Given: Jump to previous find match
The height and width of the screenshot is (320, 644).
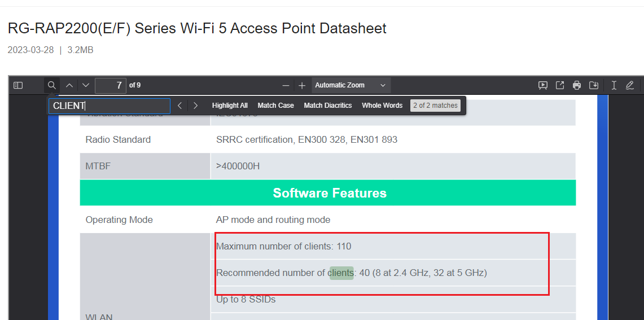Looking at the screenshot, I should coord(179,106).
